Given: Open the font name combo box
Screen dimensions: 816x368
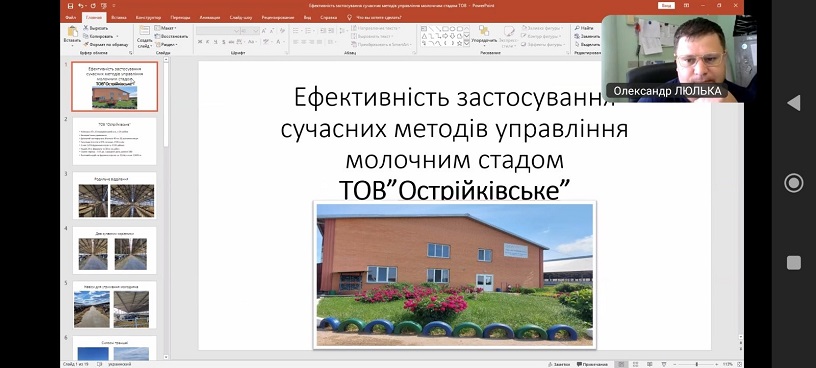Looking at the screenshot, I should (x=218, y=31).
